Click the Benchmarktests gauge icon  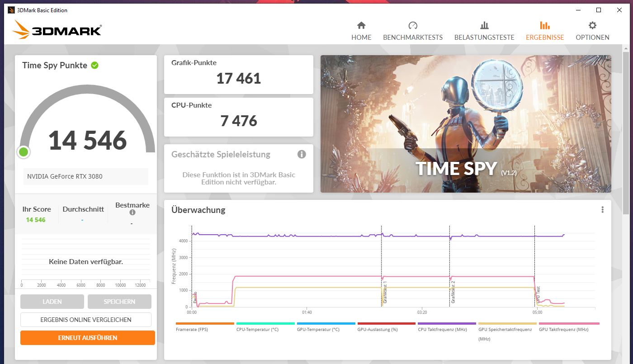(x=413, y=25)
